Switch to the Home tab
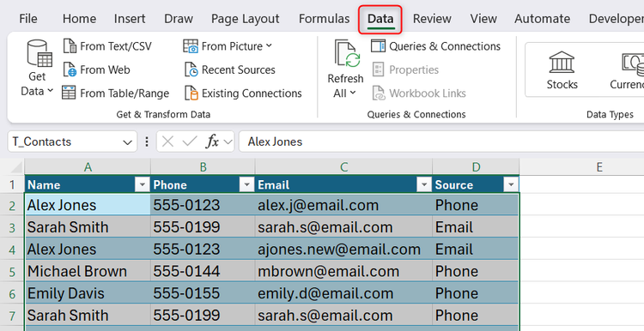Image resolution: width=644 pixels, height=331 pixels. click(79, 19)
